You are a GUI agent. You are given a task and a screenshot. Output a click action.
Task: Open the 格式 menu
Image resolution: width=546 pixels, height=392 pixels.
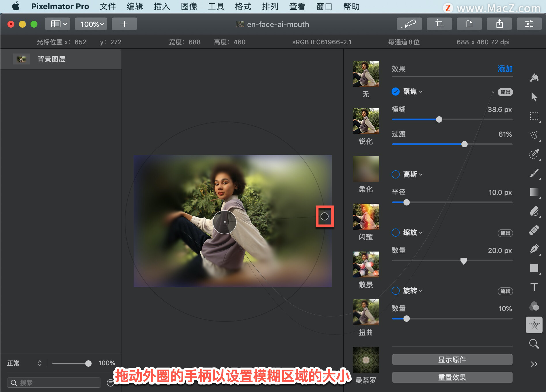pos(243,6)
